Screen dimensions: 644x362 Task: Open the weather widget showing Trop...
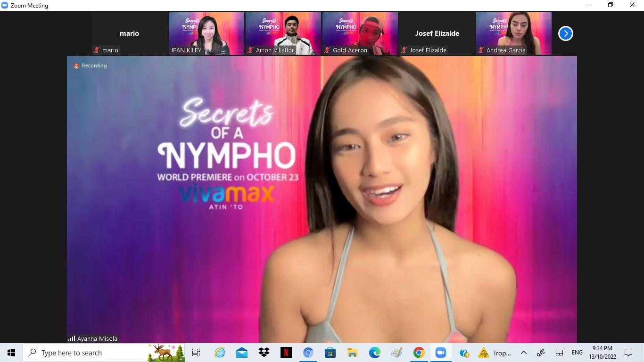pyautogui.click(x=495, y=353)
